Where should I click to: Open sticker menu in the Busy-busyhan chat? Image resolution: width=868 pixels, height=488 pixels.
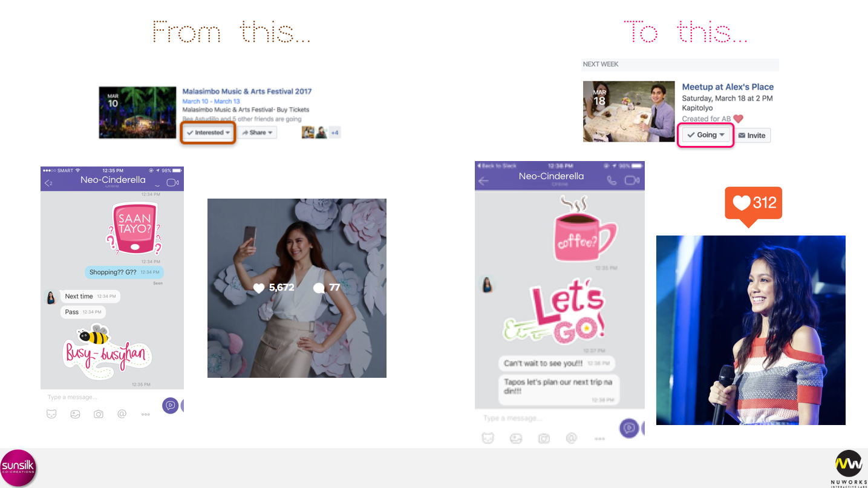tap(52, 414)
